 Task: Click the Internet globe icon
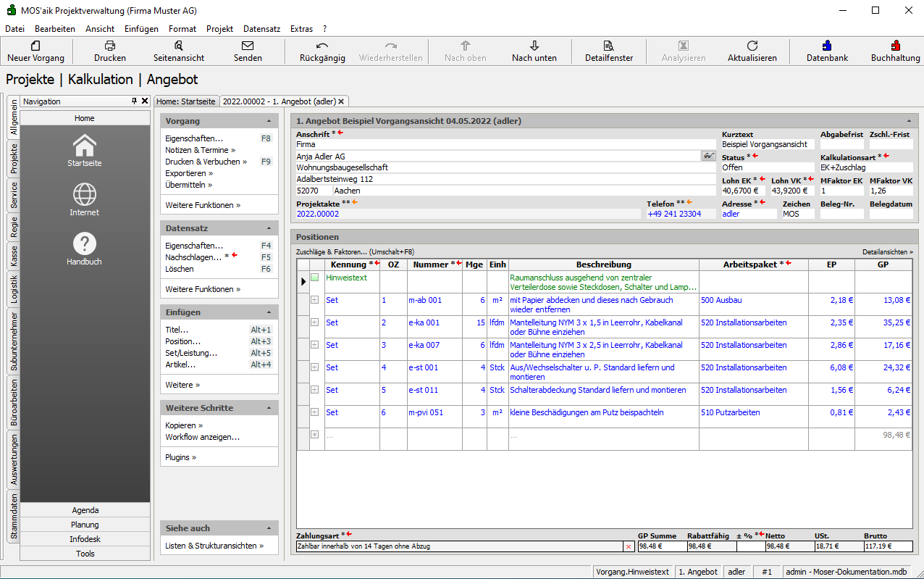[85, 195]
